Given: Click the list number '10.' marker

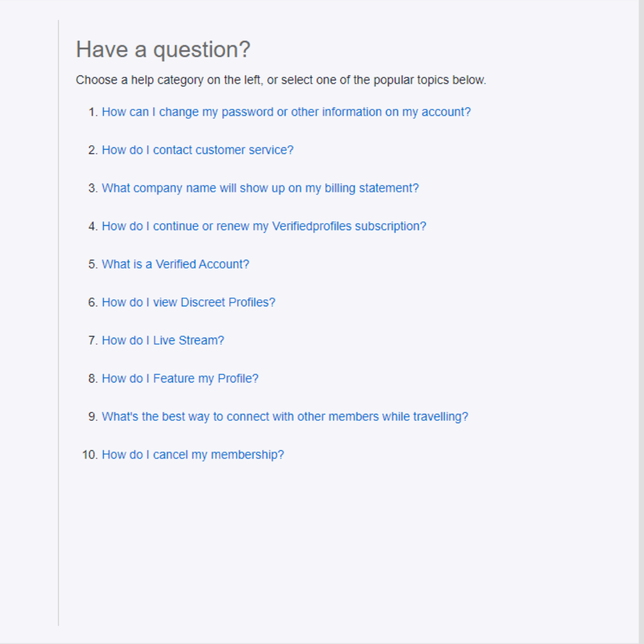Looking at the screenshot, I should click(x=91, y=455).
